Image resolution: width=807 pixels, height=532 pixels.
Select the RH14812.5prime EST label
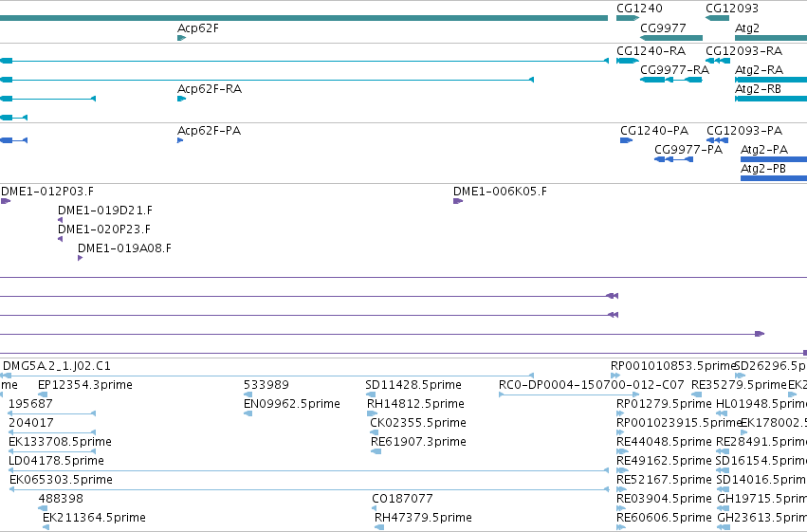[416, 404]
